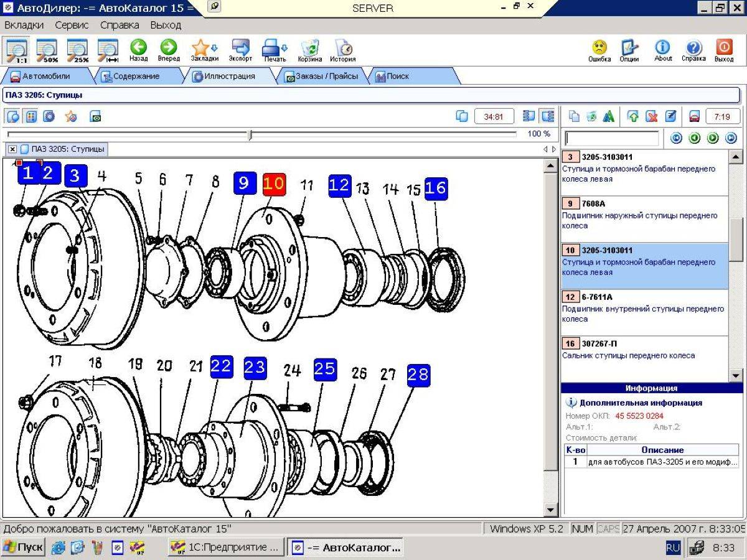Click the parts list search input field
This screenshot has height=560, width=747.
612,138
